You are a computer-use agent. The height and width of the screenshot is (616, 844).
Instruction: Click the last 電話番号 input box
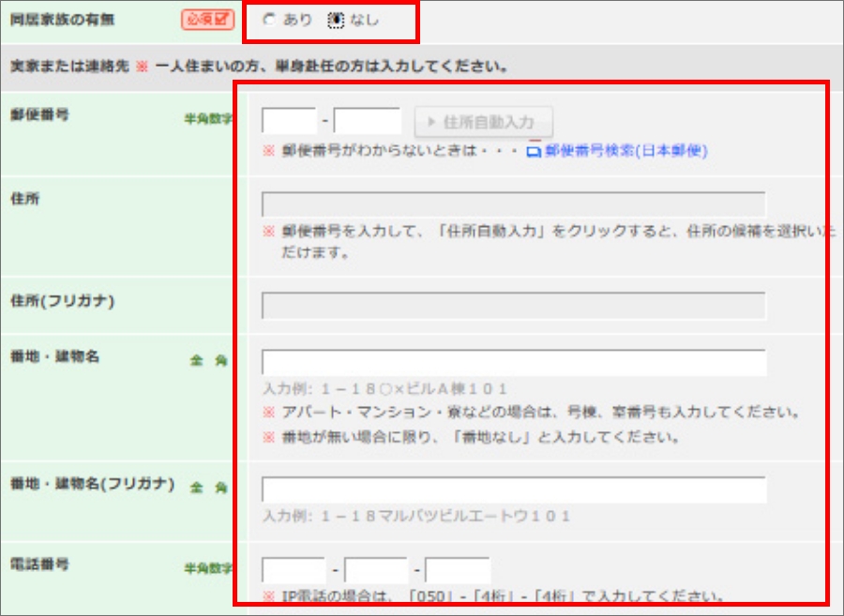458,570
